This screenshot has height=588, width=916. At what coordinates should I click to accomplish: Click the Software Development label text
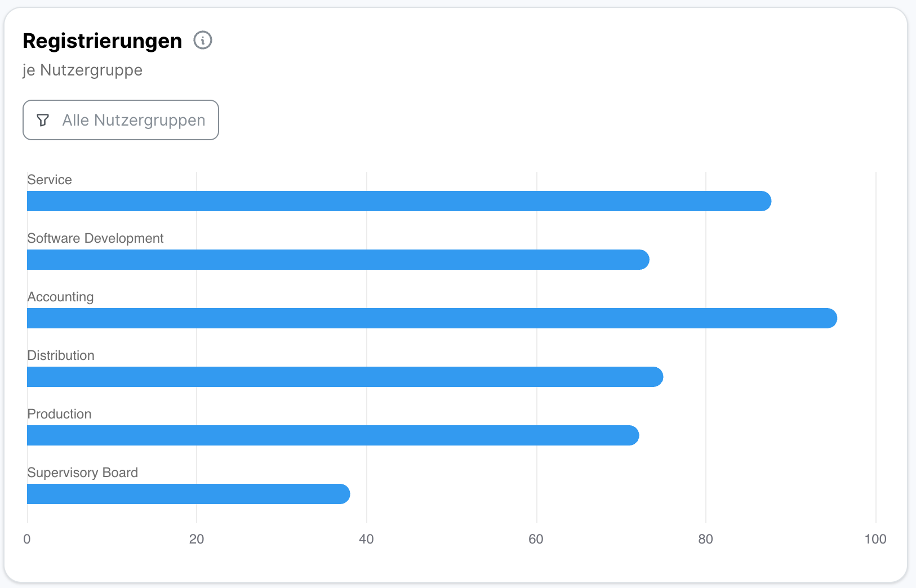click(x=95, y=238)
